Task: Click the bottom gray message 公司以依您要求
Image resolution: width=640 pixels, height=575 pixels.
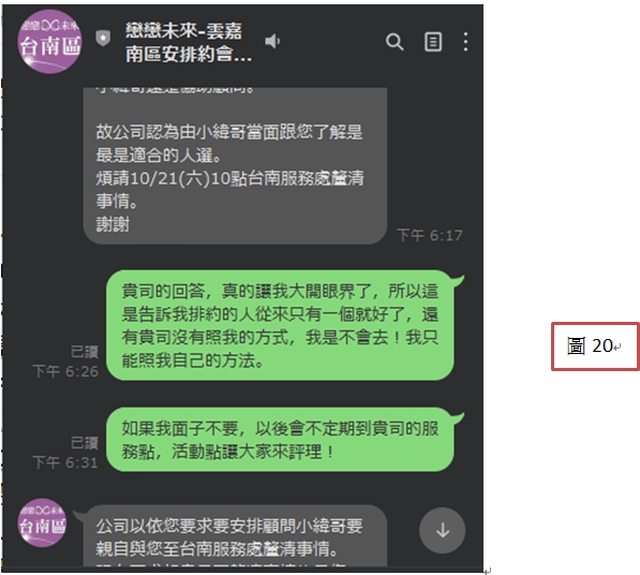Action: (235, 536)
